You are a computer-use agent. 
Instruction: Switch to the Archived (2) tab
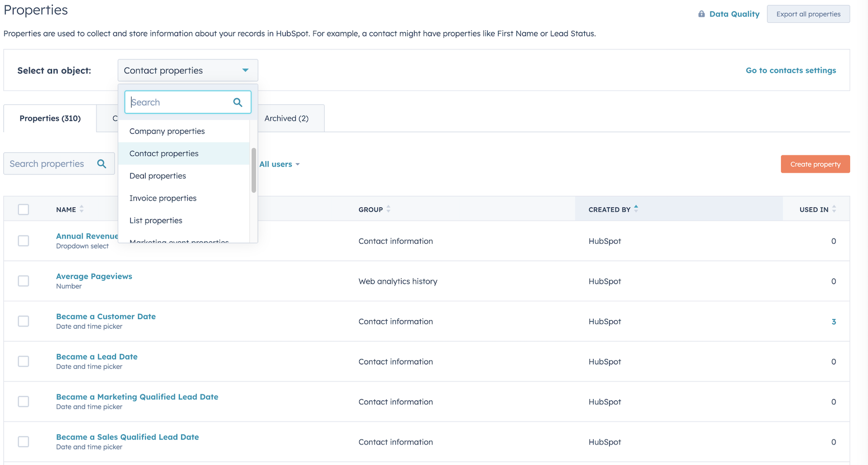click(x=286, y=118)
